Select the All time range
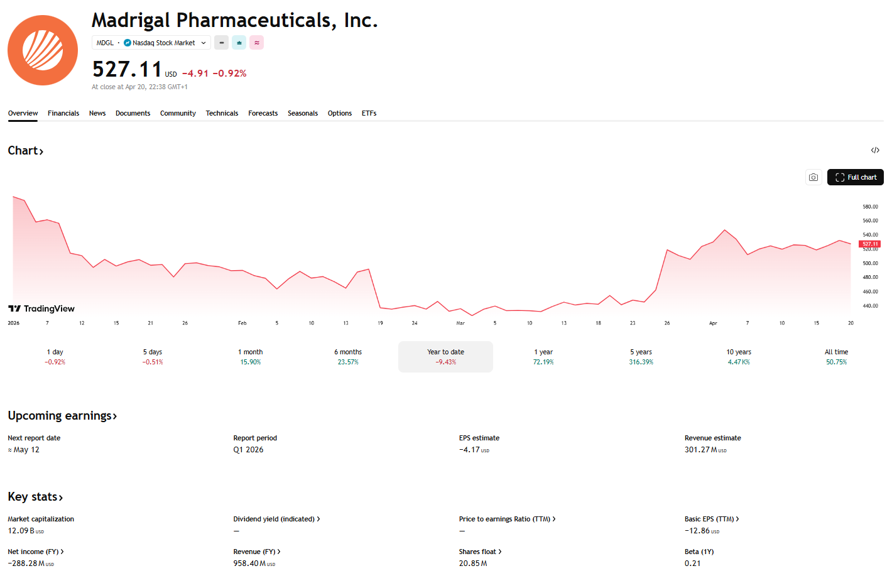Screen dimensions: 892x588 836,357
